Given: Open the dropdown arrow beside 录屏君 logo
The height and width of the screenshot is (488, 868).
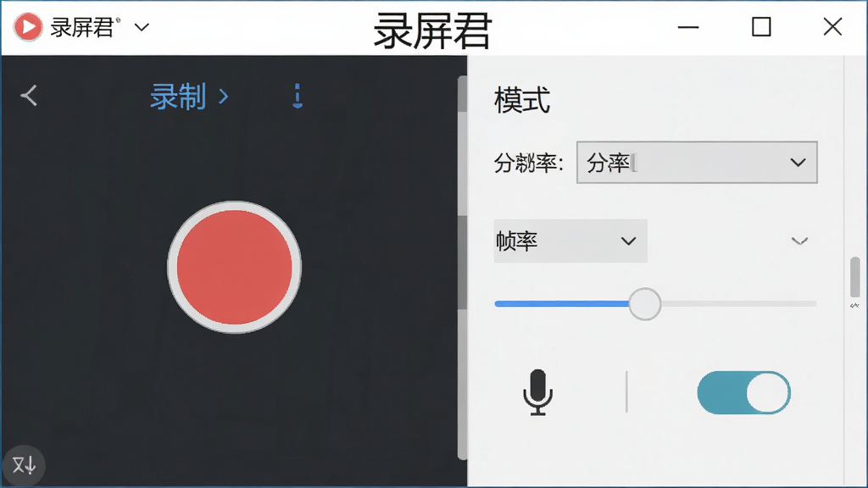Looking at the screenshot, I should [142, 27].
